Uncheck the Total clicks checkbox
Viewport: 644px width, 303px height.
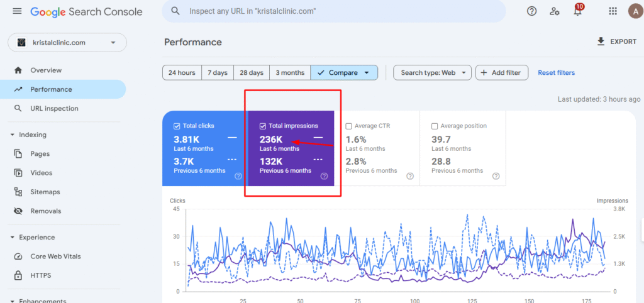point(177,126)
